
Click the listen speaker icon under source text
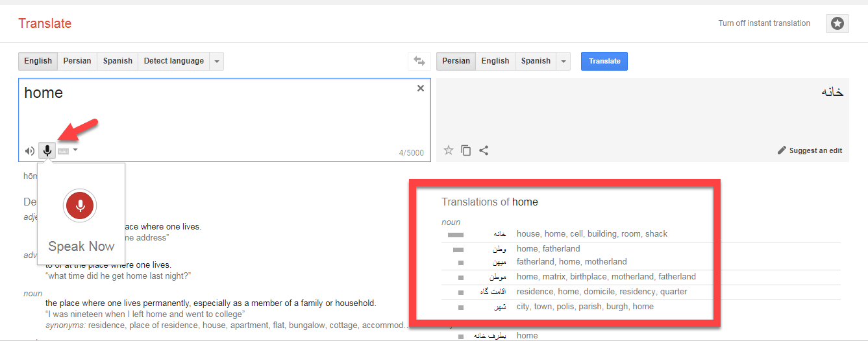click(29, 151)
